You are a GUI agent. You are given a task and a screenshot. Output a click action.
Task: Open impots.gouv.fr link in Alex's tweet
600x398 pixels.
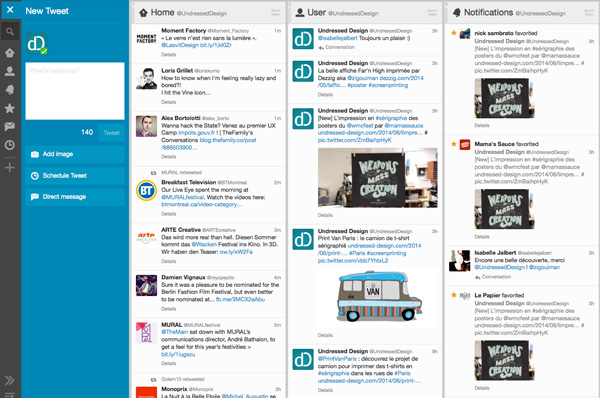pos(197,133)
